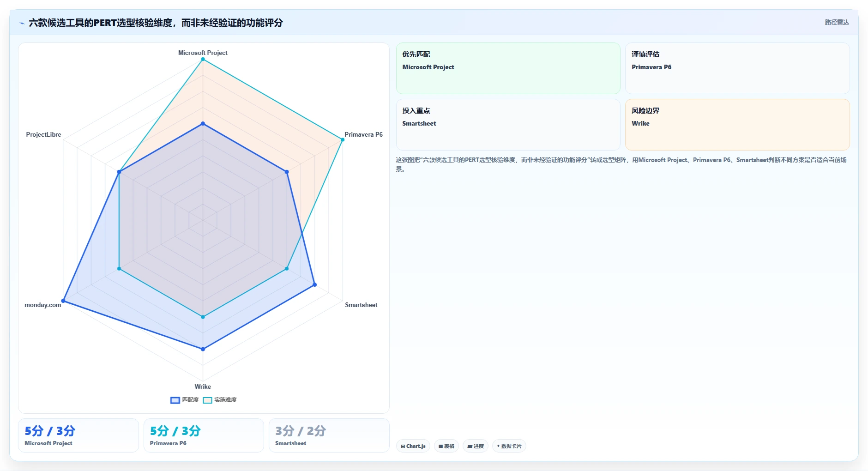Click the 优先匹配 heading text
The width and height of the screenshot is (868, 471).
416,54
